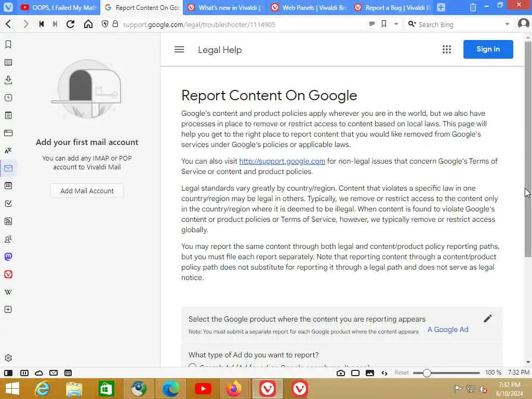Screen dimensions: 532x399
Task: Open YouTube app from taskbar
Action: click(x=203, y=389)
